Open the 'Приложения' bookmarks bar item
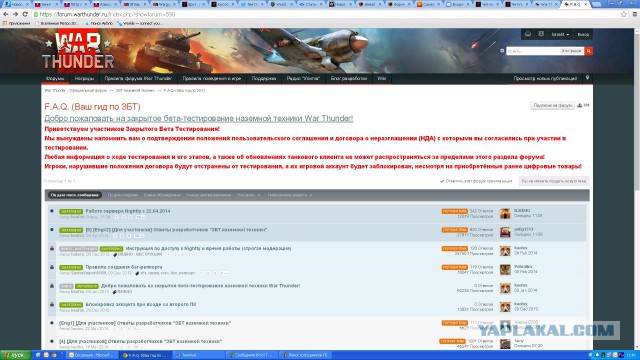Image resolution: width=640 pixels, height=360 pixels. coord(16,23)
